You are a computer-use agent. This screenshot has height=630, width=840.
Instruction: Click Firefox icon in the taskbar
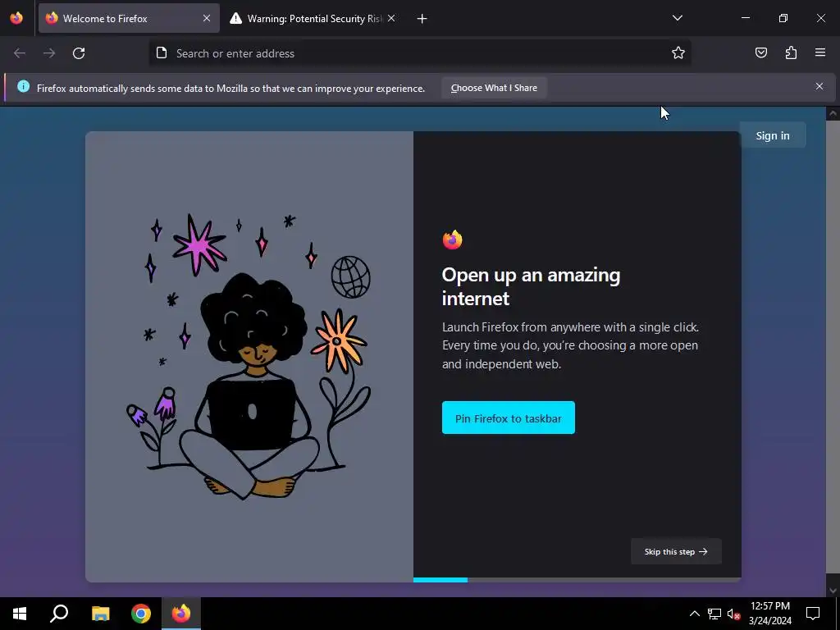(x=181, y=614)
